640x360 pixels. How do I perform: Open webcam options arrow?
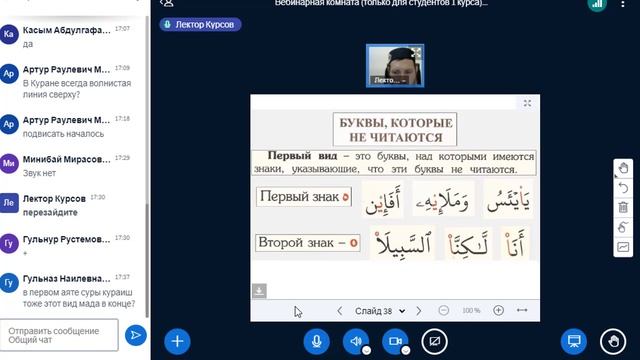(405, 350)
